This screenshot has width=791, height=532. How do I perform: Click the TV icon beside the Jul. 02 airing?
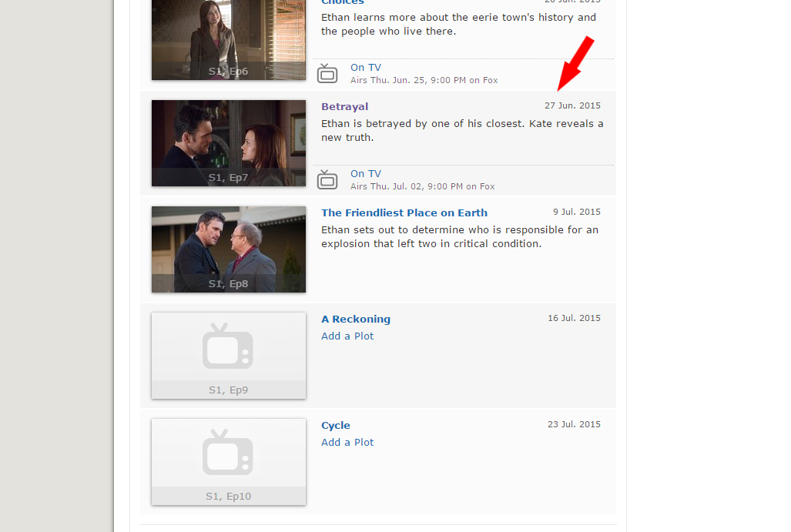[x=327, y=180]
